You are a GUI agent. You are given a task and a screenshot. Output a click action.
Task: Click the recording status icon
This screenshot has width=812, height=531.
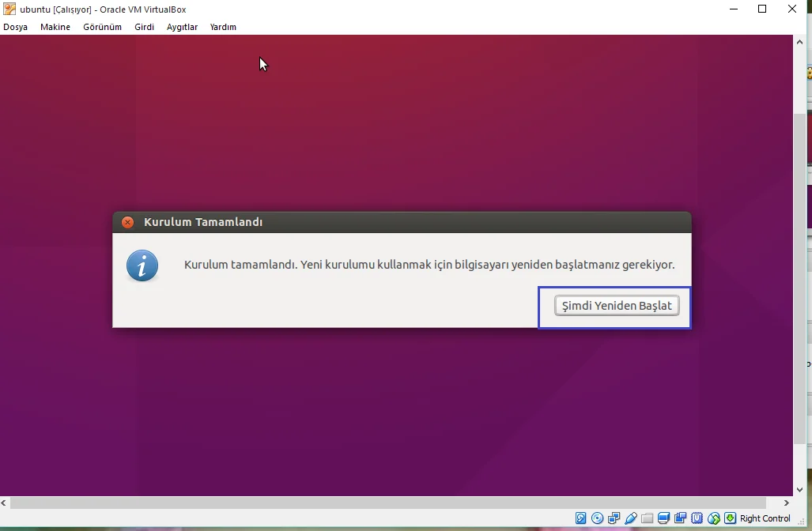[681, 518]
